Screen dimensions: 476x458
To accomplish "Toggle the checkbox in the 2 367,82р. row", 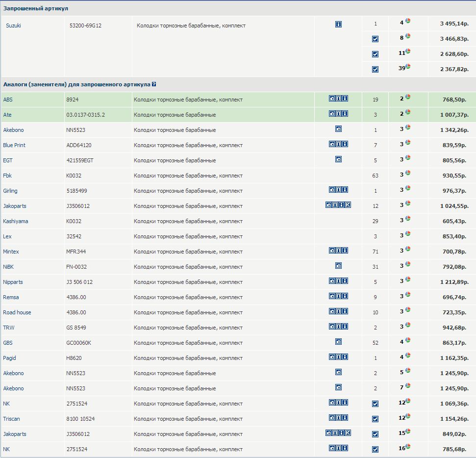I will click(x=375, y=69).
